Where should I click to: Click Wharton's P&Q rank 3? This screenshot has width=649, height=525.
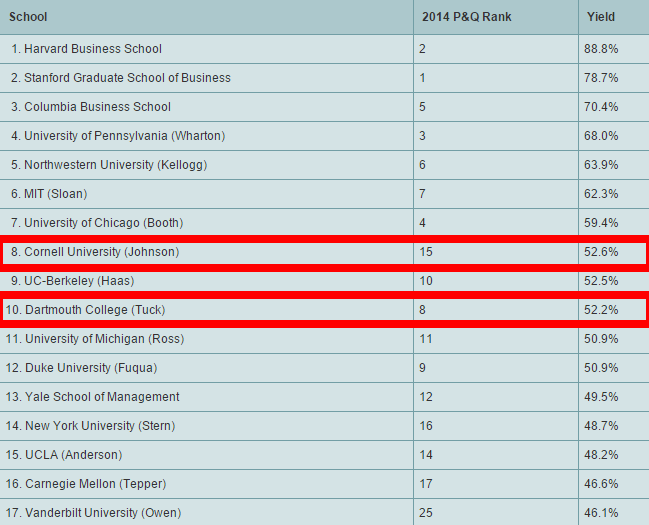[422, 136]
